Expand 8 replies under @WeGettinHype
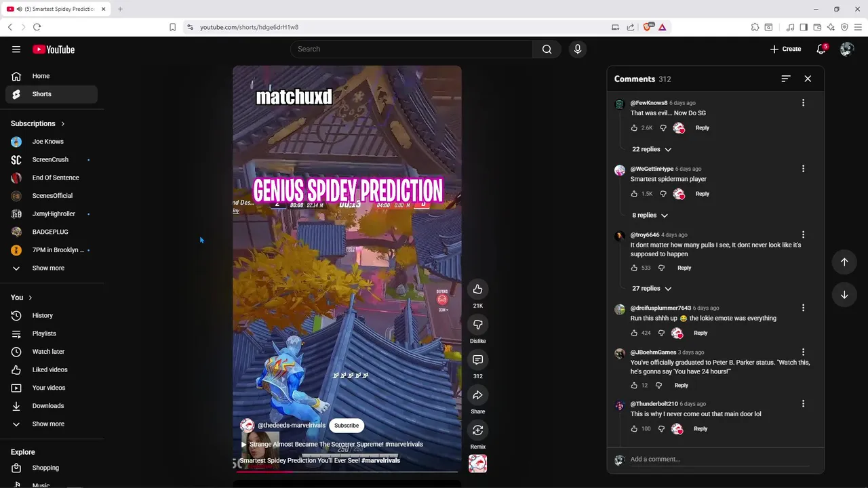 click(x=650, y=215)
